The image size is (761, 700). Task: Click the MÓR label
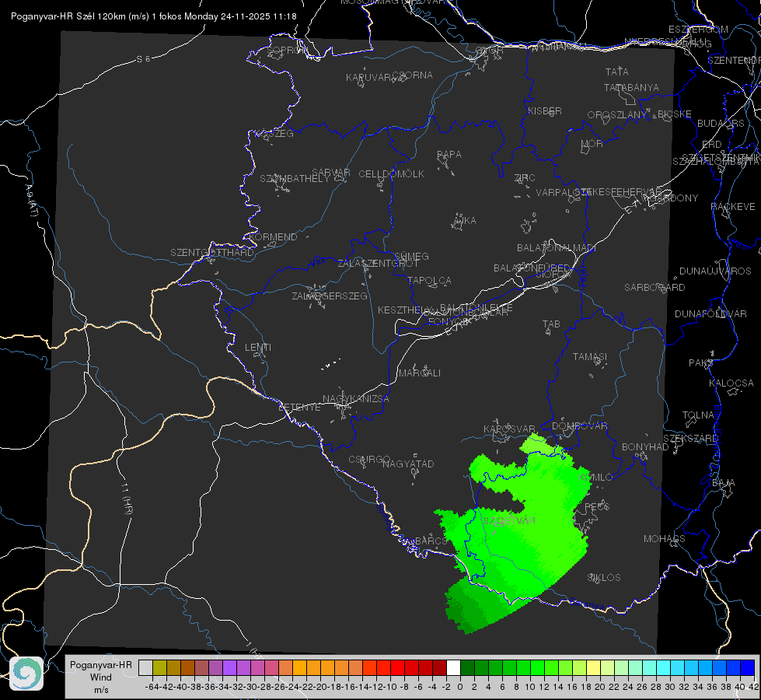coord(592,144)
